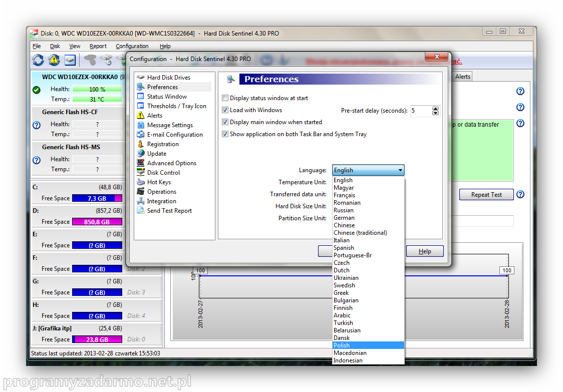The image size is (563, 392).
Task: Choose Polish from the language list
Action: 368,345
